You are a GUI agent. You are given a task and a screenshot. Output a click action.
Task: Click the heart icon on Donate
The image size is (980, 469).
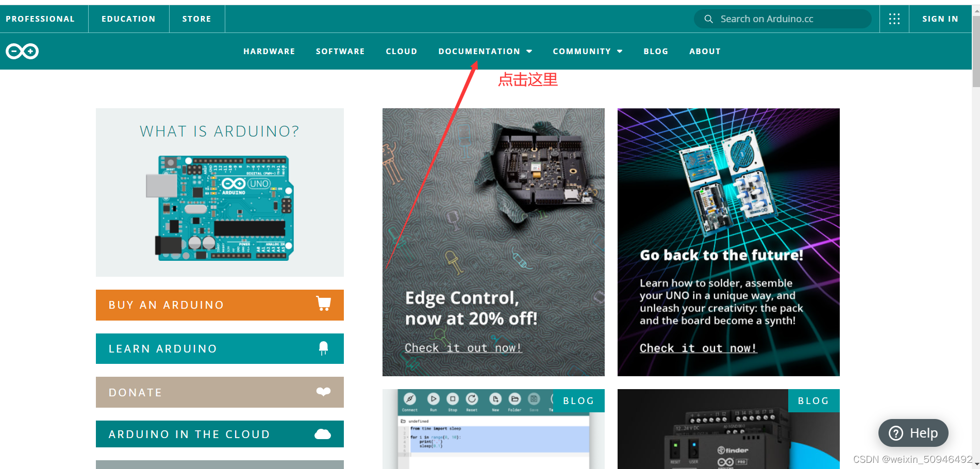click(x=323, y=392)
